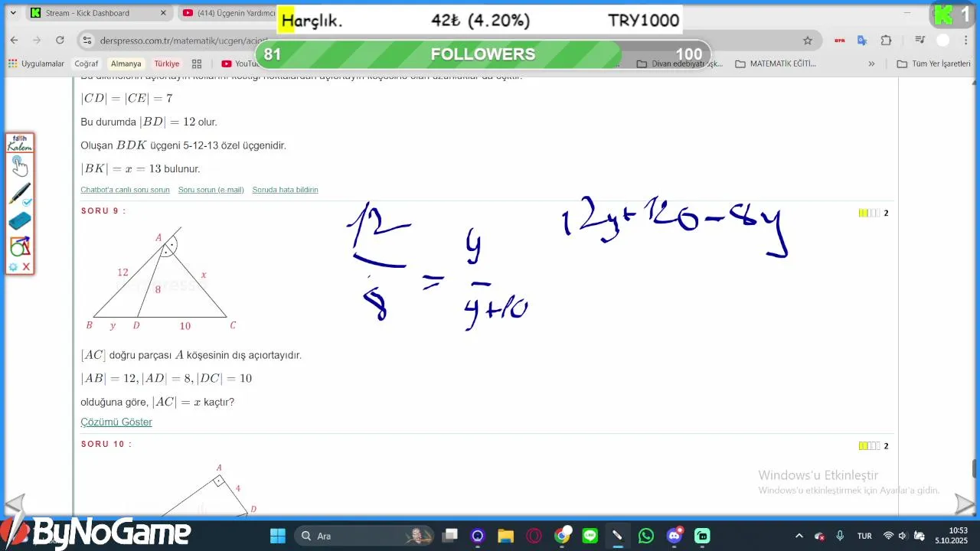
Task: Click Chatbot'a canlı soru sorun link
Action: click(125, 190)
